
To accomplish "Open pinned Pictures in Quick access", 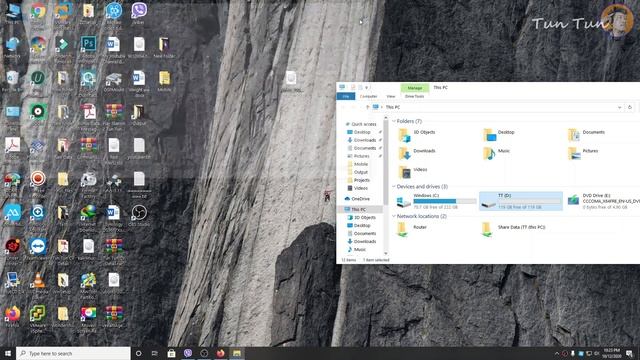I will coord(358,156).
